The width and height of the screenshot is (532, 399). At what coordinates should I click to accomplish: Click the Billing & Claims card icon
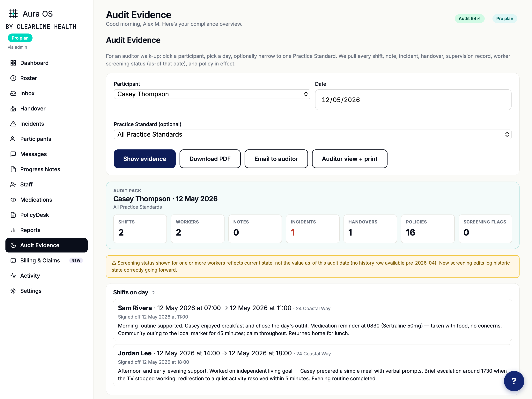tap(13, 260)
